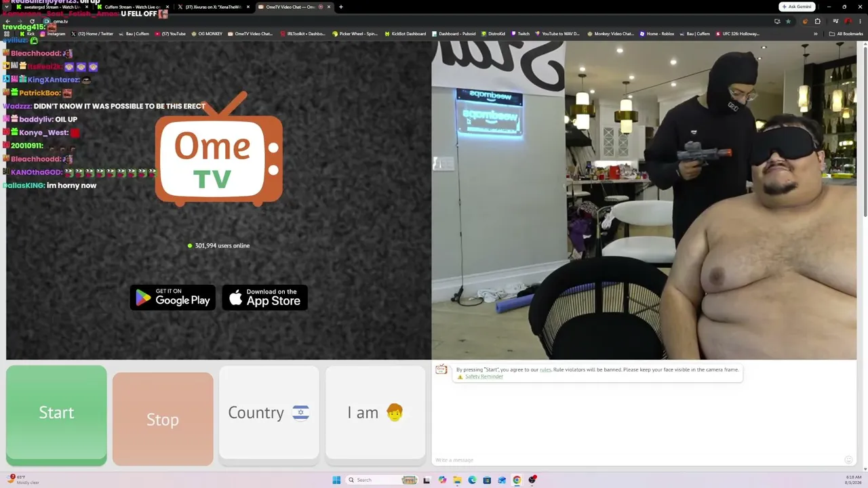The height and width of the screenshot is (488, 868).
Task: Switch to the sweatergxd Stream tab
Action: [x=52, y=7]
